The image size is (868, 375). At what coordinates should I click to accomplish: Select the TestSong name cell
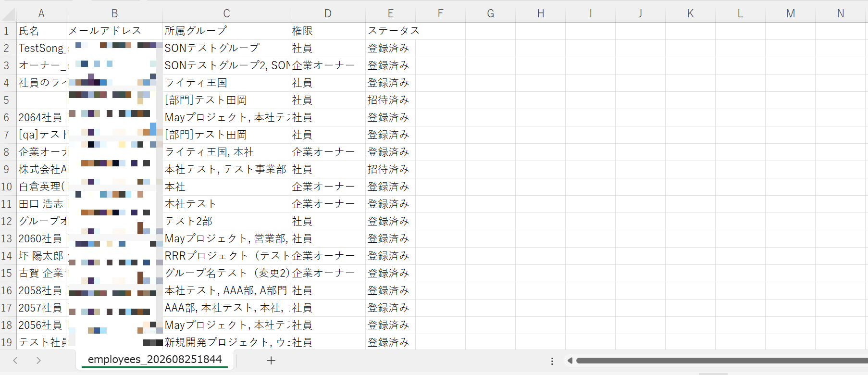(x=41, y=49)
